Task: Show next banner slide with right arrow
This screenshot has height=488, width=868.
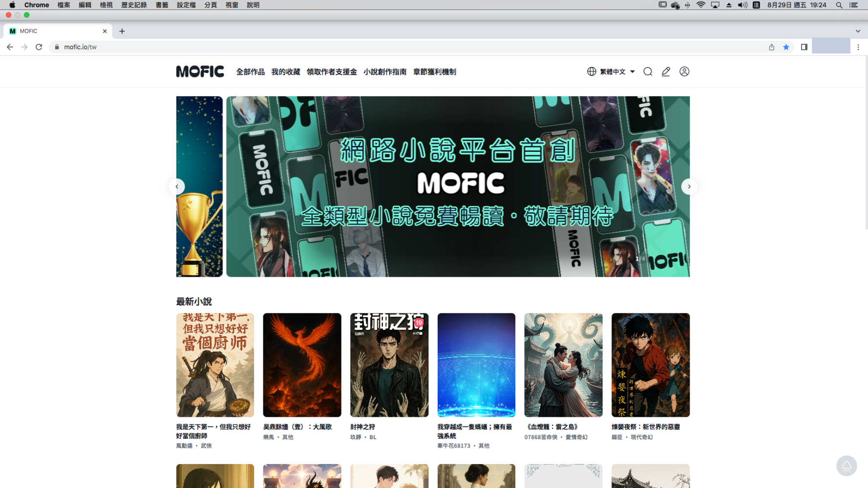Action: pyautogui.click(x=689, y=186)
